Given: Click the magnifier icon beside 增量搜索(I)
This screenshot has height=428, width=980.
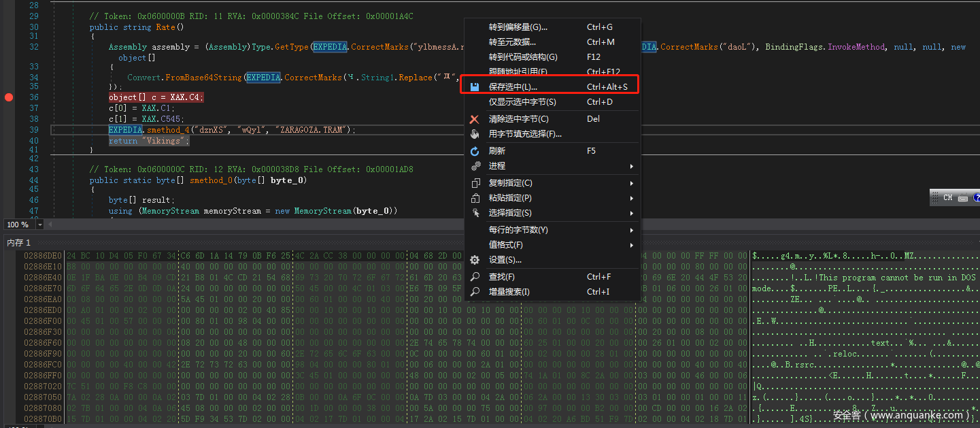Looking at the screenshot, I should (x=475, y=292).
